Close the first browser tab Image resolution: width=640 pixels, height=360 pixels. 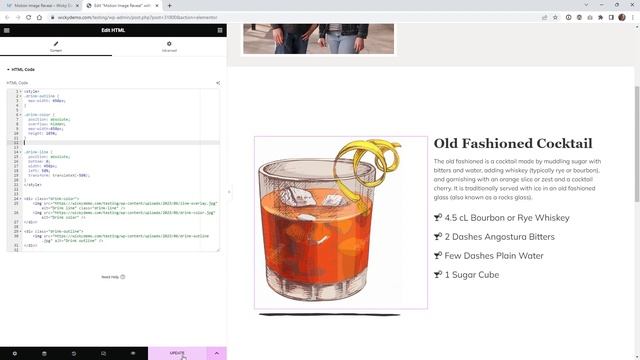pyautogui.click(x=77, y=6)
